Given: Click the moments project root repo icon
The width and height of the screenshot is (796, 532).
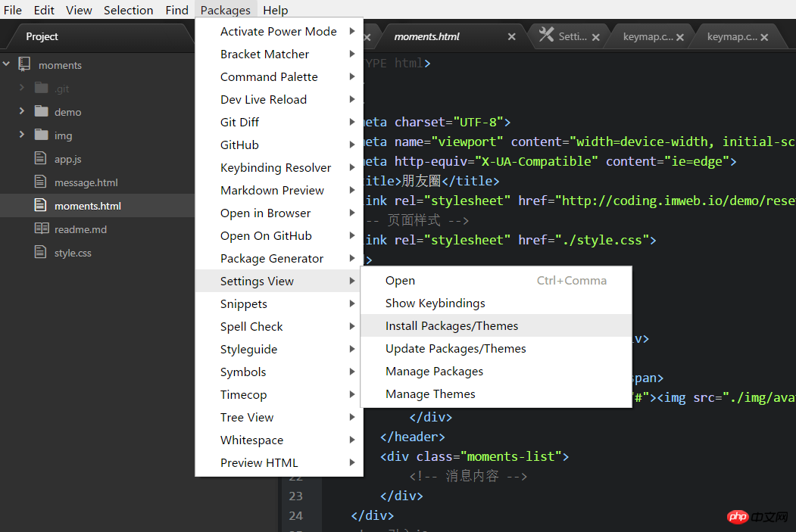Looking at the screenshot, I should pos(24,64).
